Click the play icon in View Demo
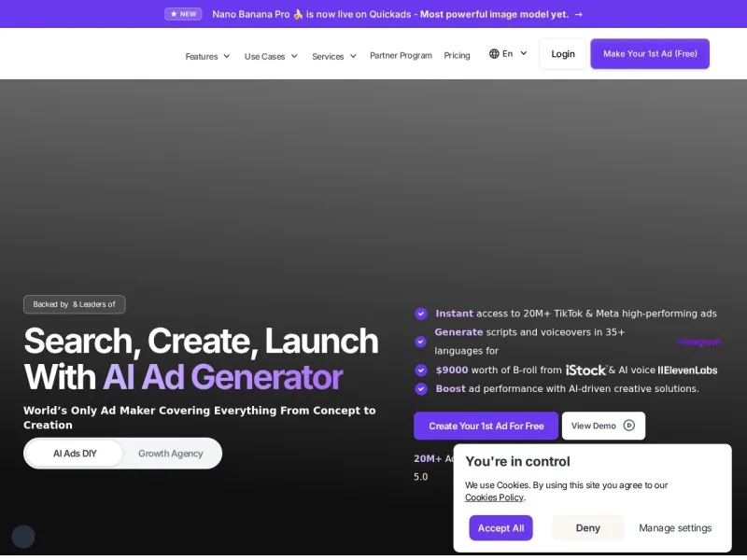The width and height of the screenshot is (747, 560). (628, 426)
